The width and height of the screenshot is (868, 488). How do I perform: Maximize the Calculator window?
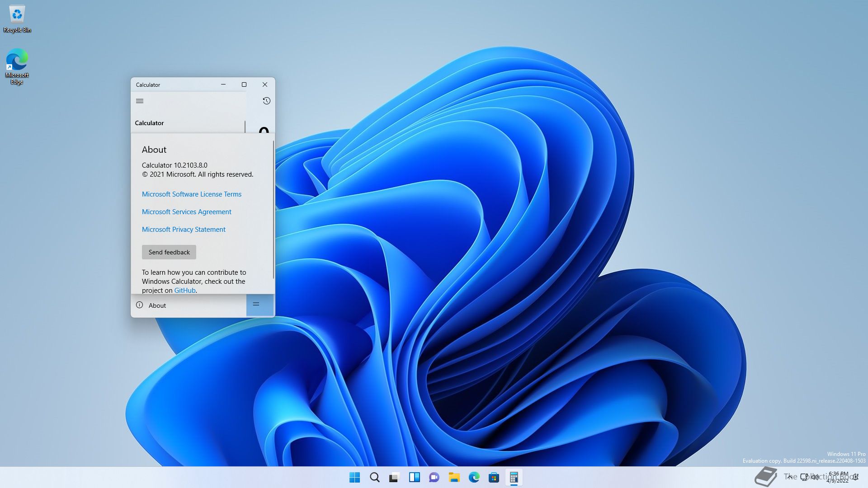tap(244, 84)
